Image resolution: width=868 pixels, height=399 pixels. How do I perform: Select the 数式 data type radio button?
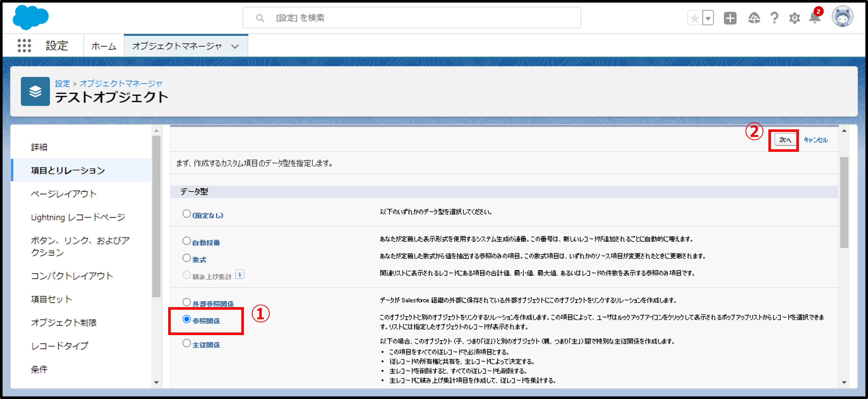[x=186, y=258]
